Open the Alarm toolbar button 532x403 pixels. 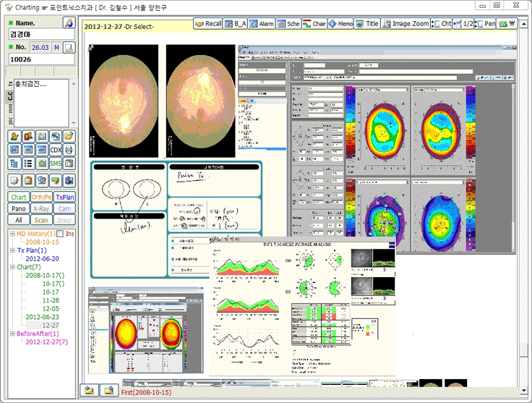(x=262, y=24)
